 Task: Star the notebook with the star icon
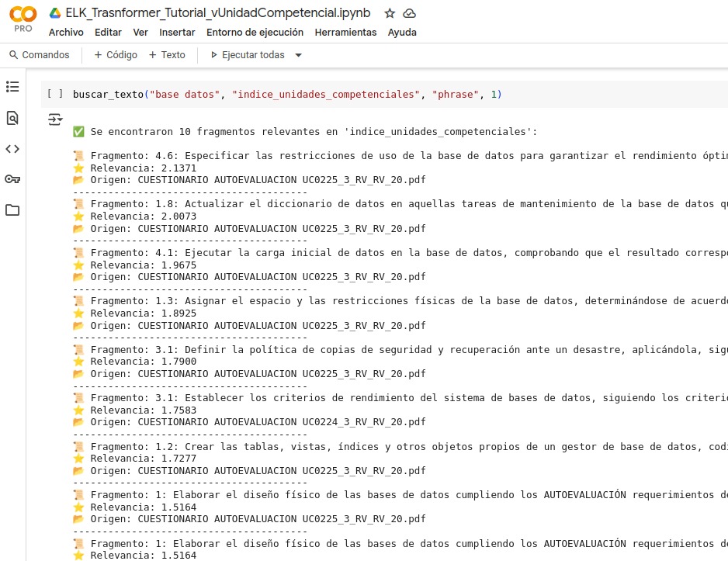[x=390, y=14]
